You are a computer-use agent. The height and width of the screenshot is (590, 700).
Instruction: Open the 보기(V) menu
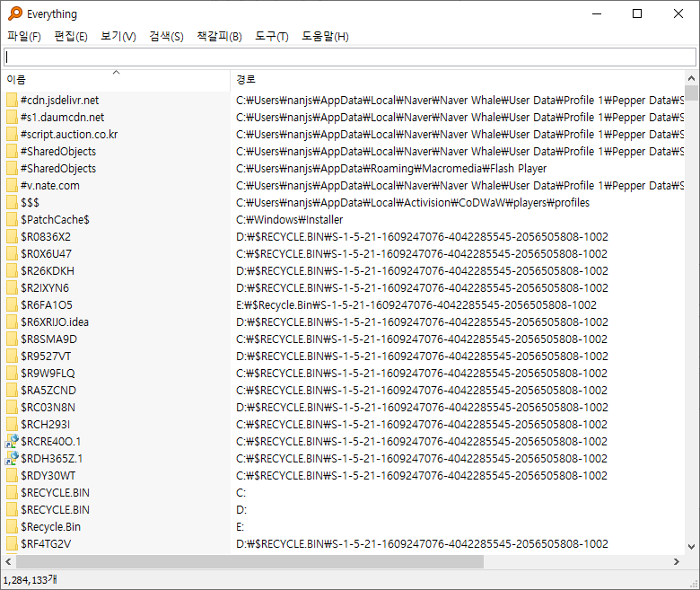[118, 37]
